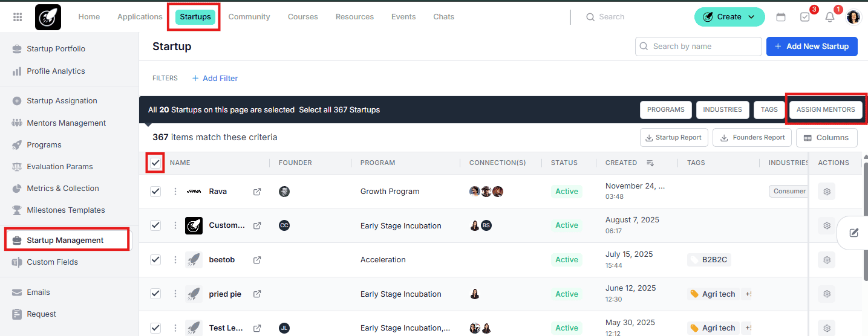Click the JL founder avatar
The height and width of the screenshot is (336, 868).
click(x=284, y=328)
